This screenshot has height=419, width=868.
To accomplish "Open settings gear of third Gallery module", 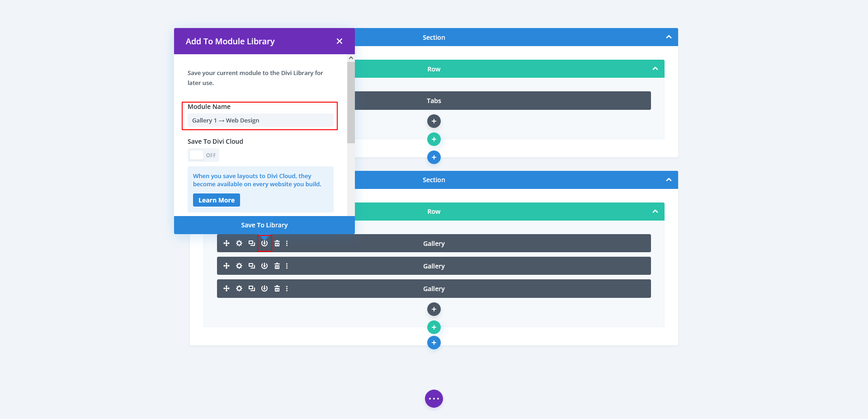I will pyautogui.click(x=239, y=288).
